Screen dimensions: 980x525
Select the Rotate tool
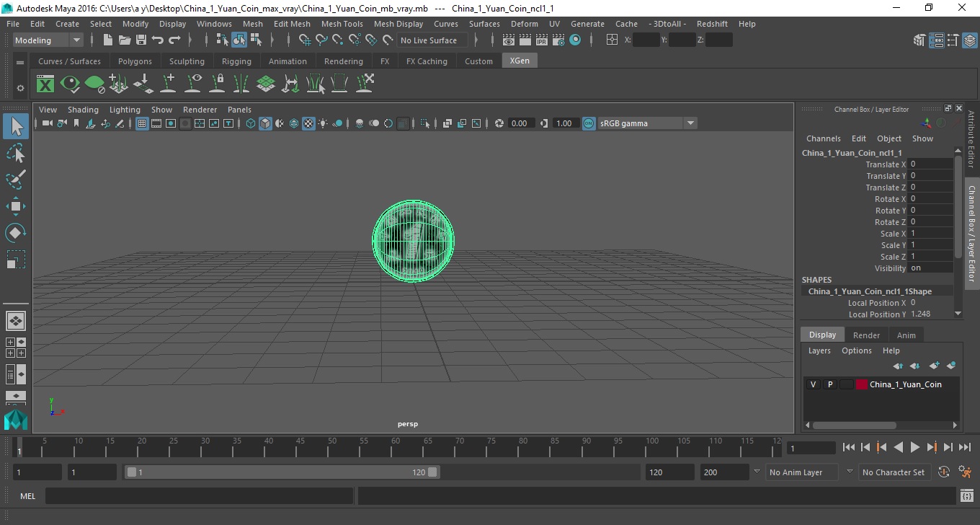16,233
